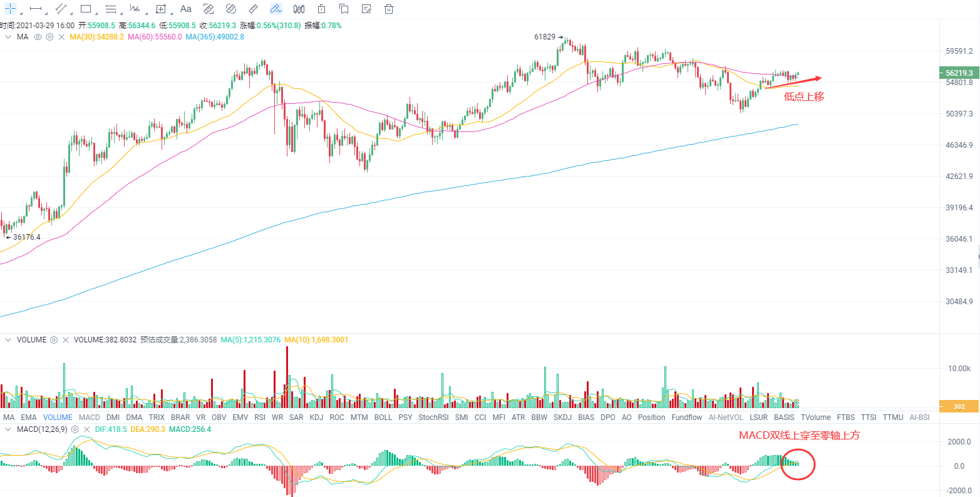The width and height of the screenshot is (980, 497).
Task: Click the 56219.3 current price label
Action: point(959,73)
